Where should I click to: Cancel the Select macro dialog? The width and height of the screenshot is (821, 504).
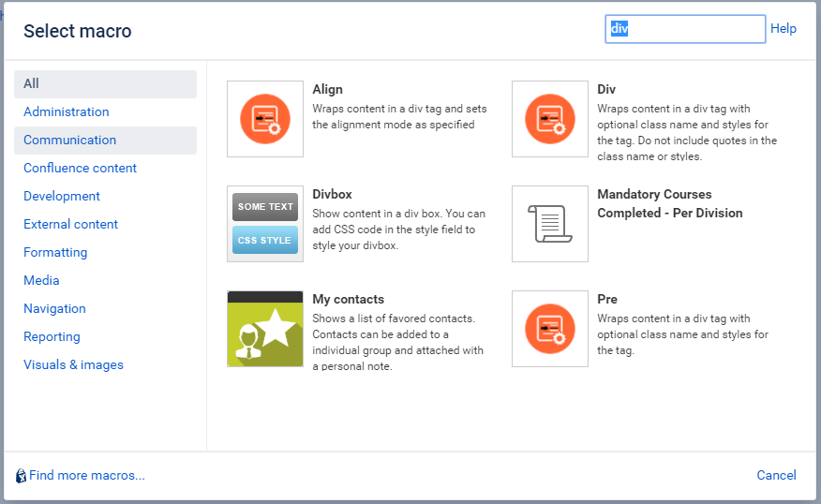click(x=776, y=475)
